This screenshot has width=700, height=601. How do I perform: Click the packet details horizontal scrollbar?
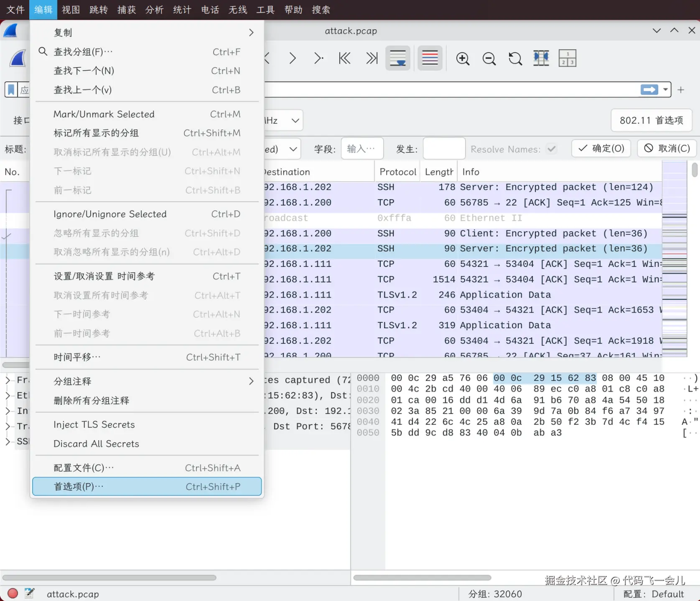pos(109,578)
